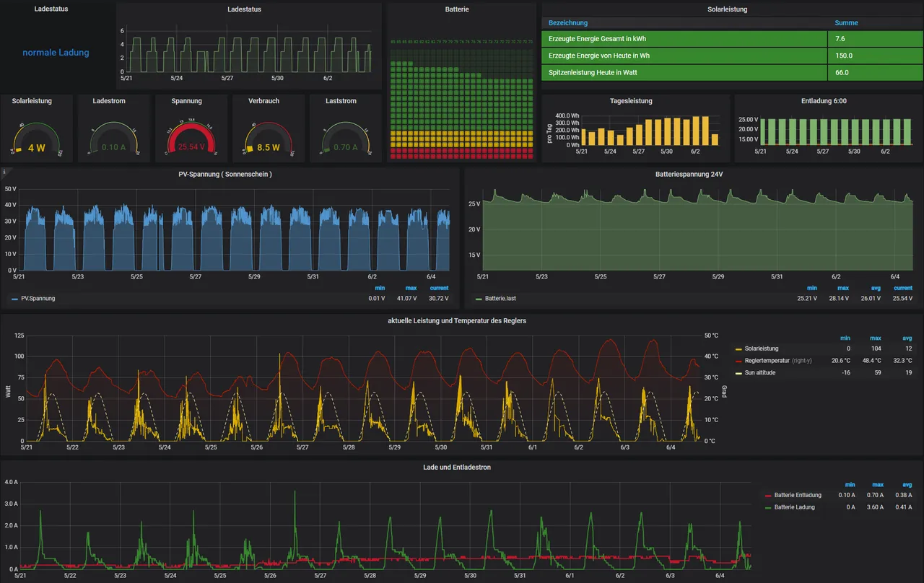Click the info icon on the PV-Spannung panel corner
Screen dimensions: 924x583
point(4,172)
